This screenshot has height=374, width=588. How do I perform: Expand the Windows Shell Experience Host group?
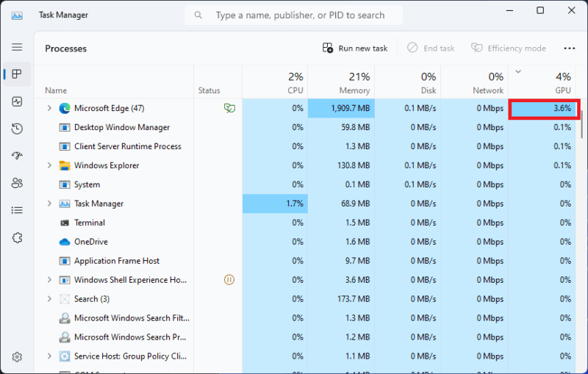[49, 279]
